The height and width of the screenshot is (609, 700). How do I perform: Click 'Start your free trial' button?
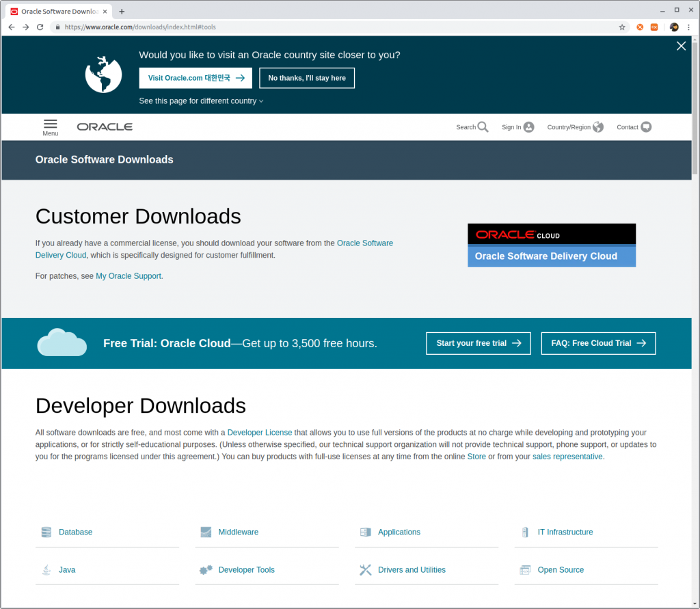coord(478,343)
